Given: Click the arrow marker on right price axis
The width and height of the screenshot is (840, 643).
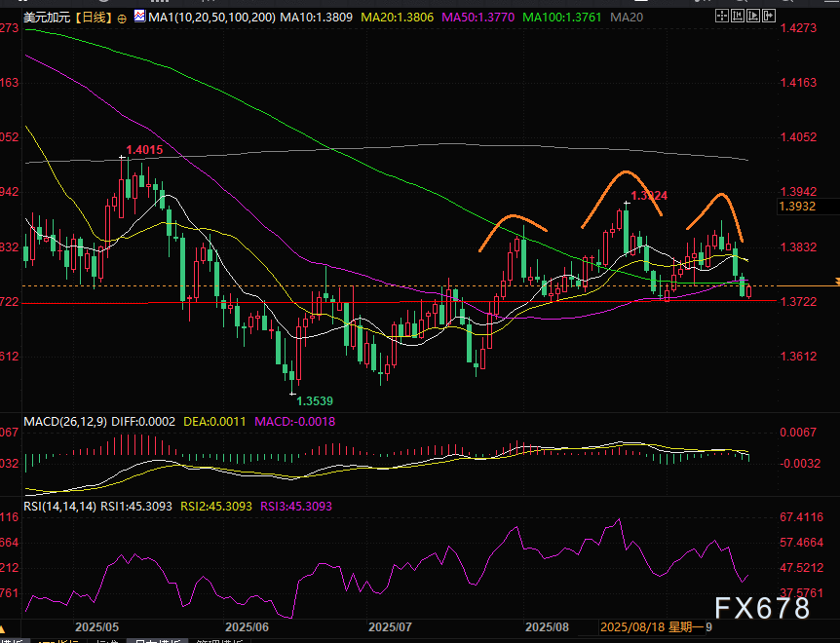Looking at the screenshot, I should [835, 283].
